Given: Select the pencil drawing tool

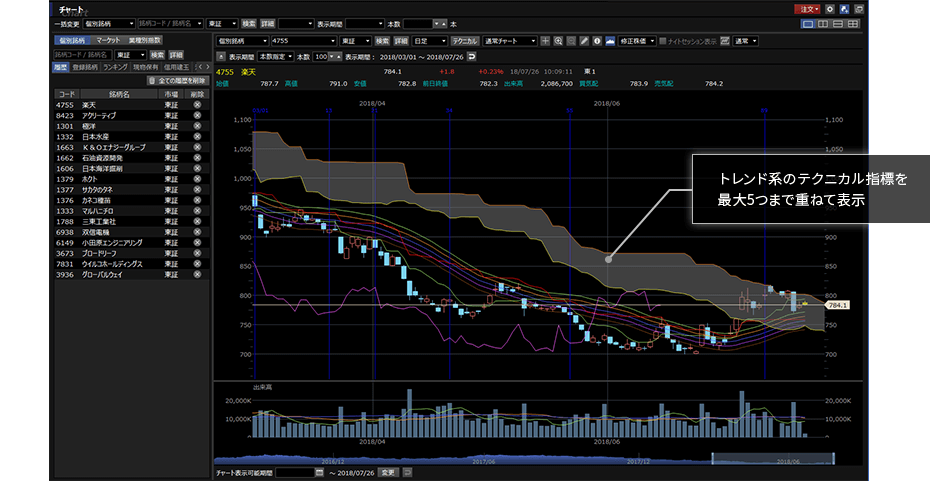Looking at the screenshot, I should click(584, 41).
